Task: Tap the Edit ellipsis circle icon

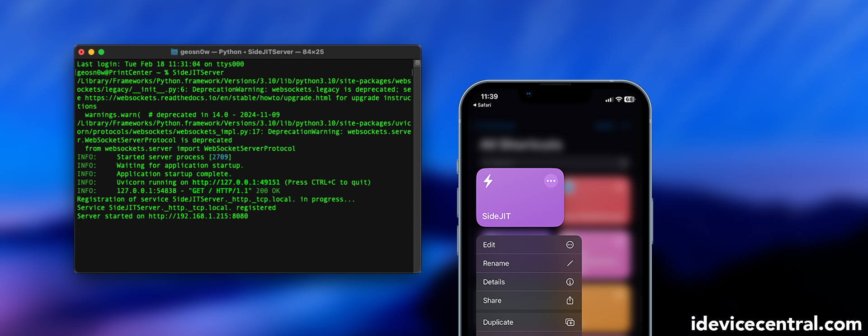Action: (x=570, y=245)
